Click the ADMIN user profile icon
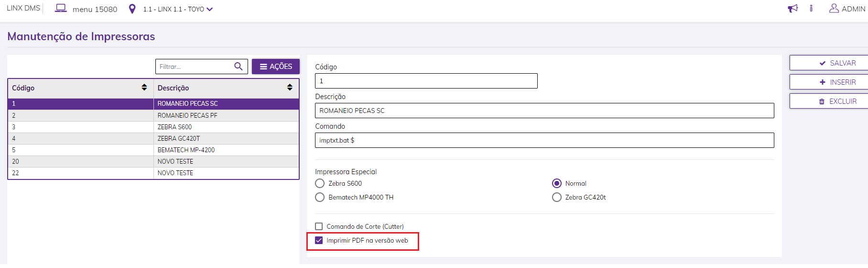This screenshot has height=268, width=868. pos(834,9)
